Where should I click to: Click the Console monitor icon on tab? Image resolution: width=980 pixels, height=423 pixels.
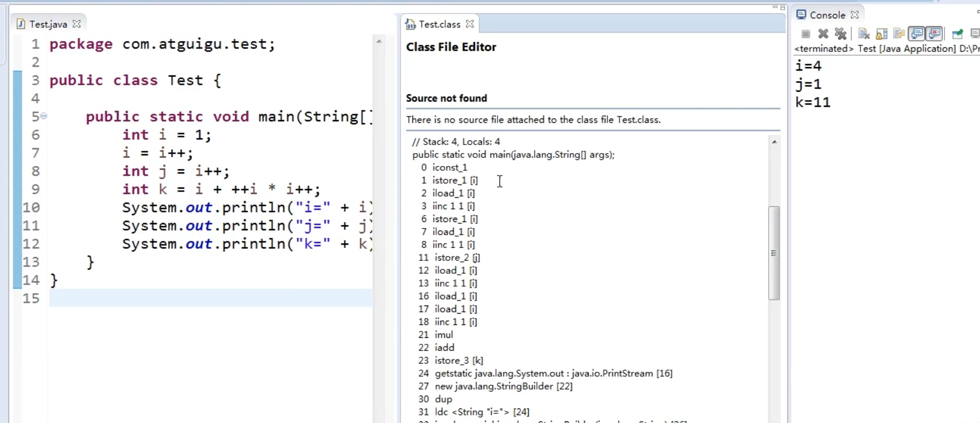(x=802, y=15)
